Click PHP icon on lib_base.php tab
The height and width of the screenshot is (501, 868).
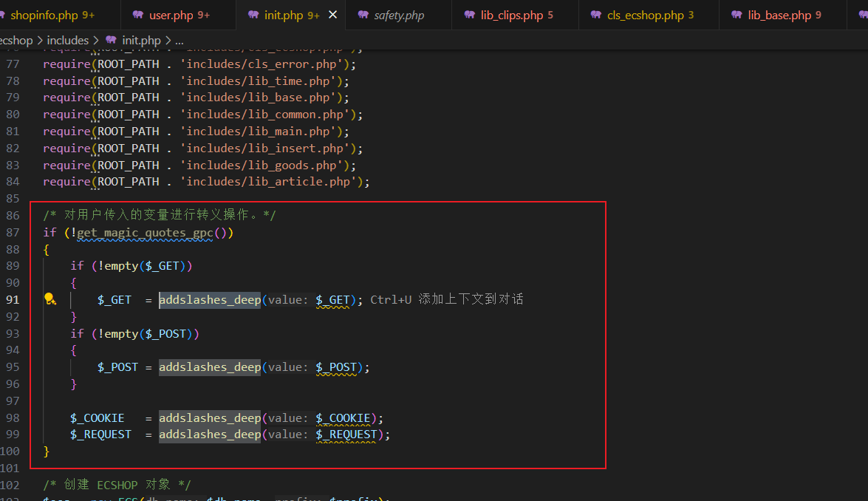(x=737, y=15)
